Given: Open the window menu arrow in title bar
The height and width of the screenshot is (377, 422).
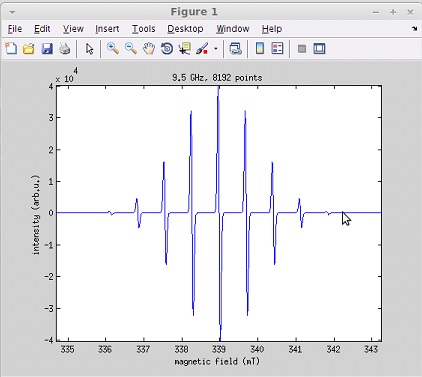Looking at the screenshot, I should pyautogui.click(x=12, y=12).
